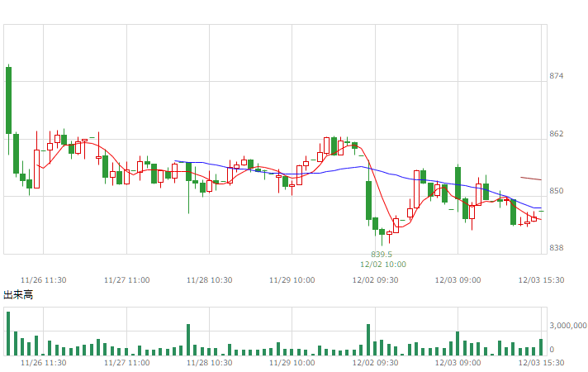Click 12/03 15:30 label under the candlestick chart
This screenshot has width=588, height=372.
click(x=541, y=280)
